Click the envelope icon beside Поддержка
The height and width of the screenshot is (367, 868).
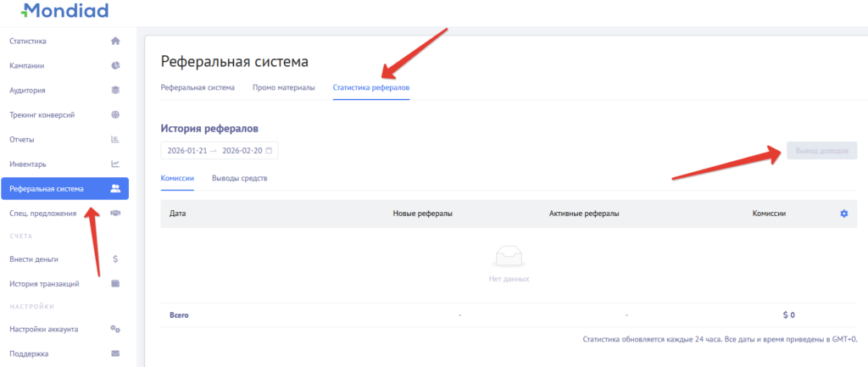click(115, 353)
